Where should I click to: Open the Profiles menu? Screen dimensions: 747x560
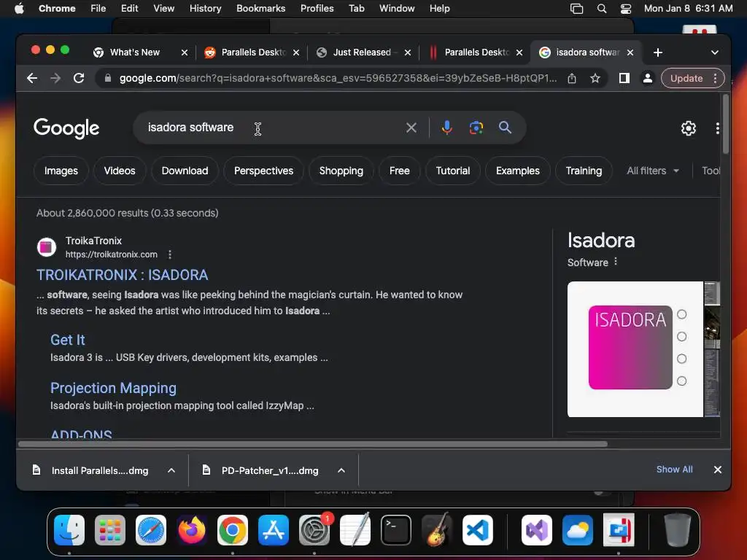pyautogui.click(x=317, y=9)
